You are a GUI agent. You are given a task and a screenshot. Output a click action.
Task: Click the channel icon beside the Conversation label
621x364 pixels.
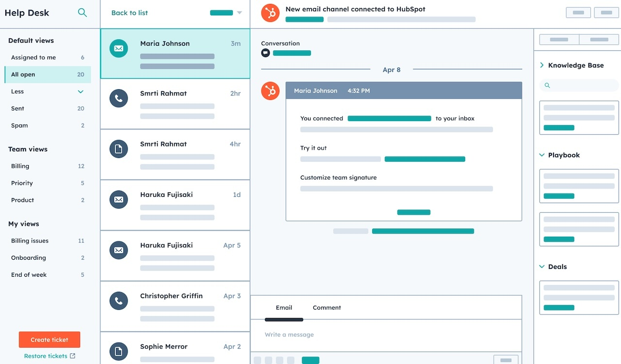[265, 53]
